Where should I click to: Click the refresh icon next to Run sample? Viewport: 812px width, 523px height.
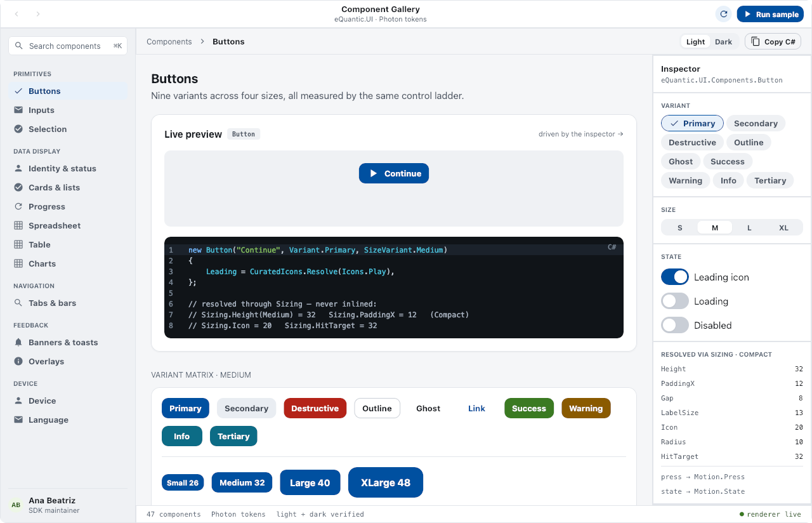723,14
